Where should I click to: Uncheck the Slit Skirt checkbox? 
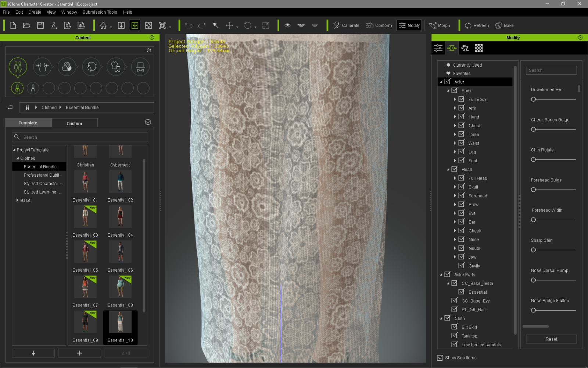point(455,327)
